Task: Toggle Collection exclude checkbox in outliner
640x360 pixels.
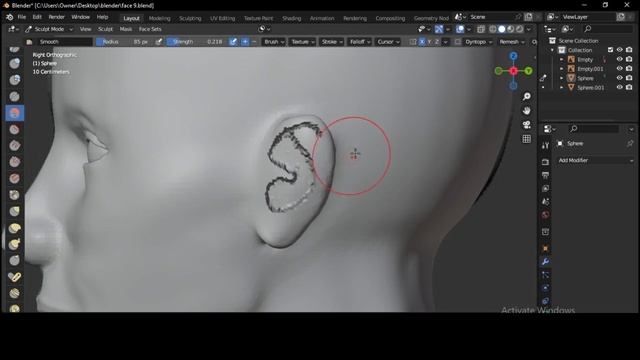Action: coord(610,50)
